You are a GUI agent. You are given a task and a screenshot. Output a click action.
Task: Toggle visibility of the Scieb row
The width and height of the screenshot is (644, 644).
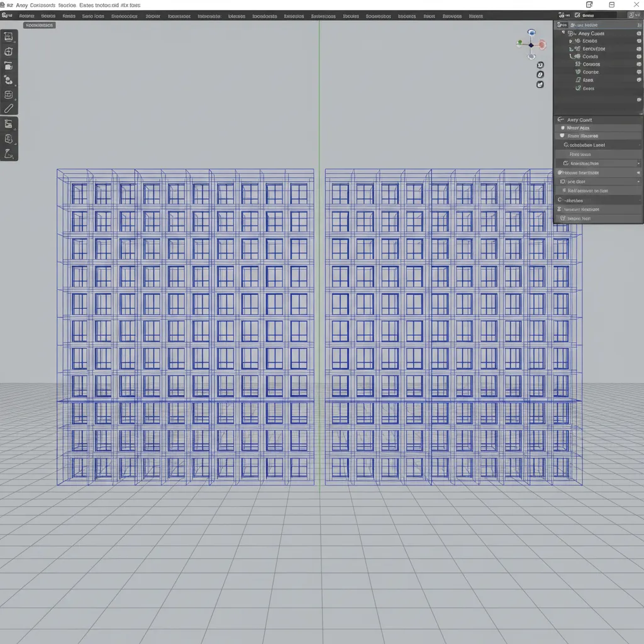[639, 41]
